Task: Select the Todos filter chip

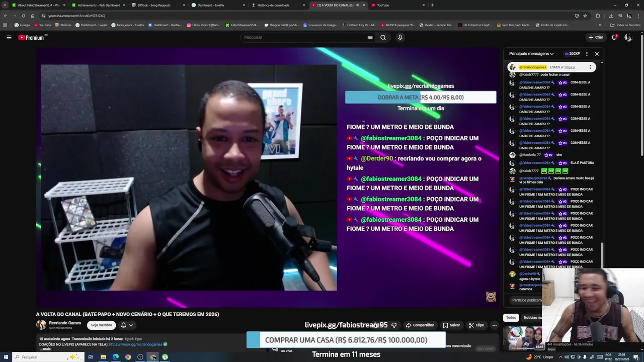Action: pyautogui.click(x=511, y=318)
